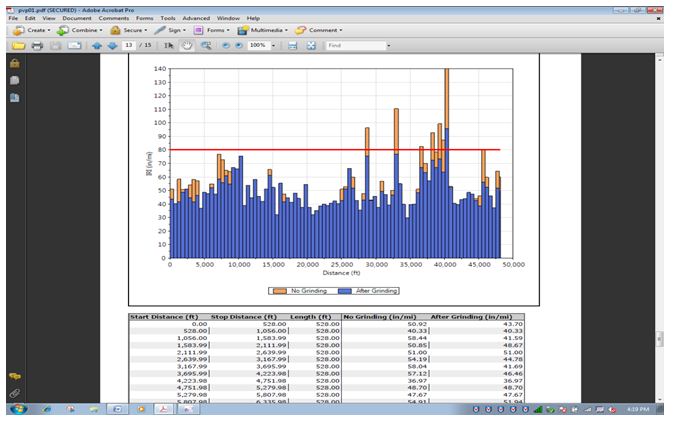Click the Length (ft) column header
Viewport: 673px width, 421px height.
(x=310, y=317)
